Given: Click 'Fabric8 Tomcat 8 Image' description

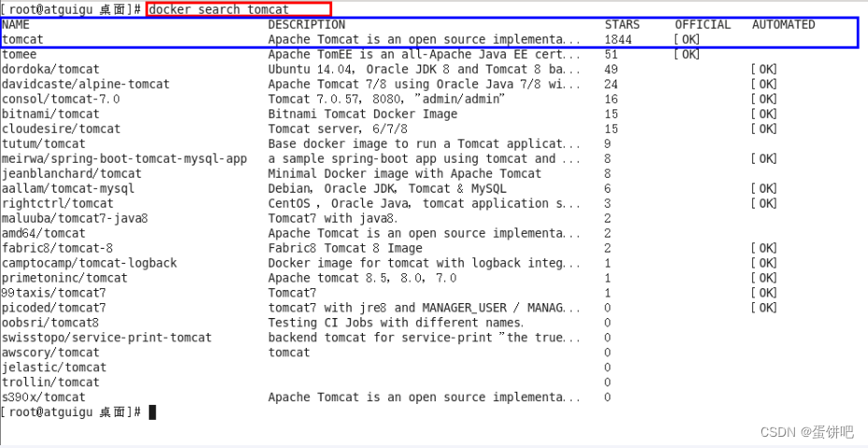Looking at the screenshot, I should (345, 249).
